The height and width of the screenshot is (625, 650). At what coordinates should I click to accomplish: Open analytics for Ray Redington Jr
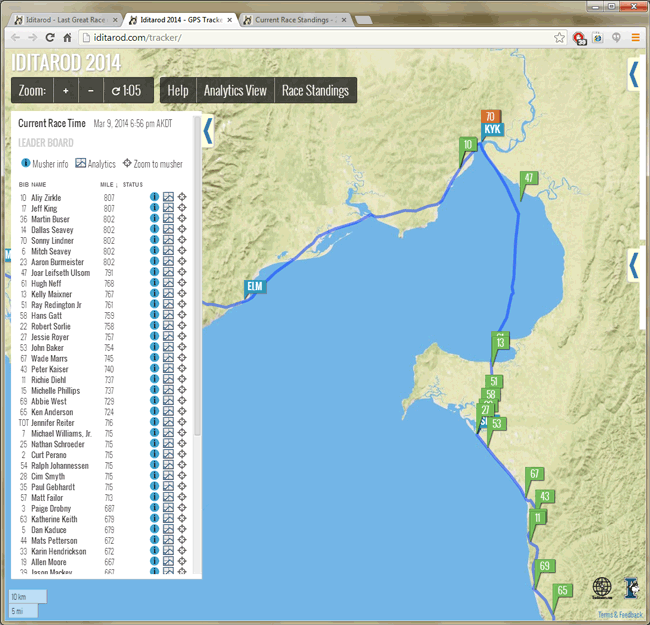pyautogui.click(x=168, y=304)
